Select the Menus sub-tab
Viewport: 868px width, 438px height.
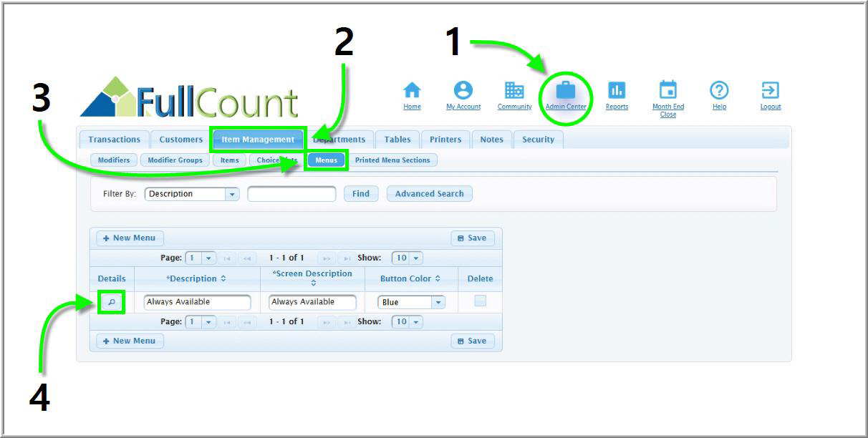(327, 160)
